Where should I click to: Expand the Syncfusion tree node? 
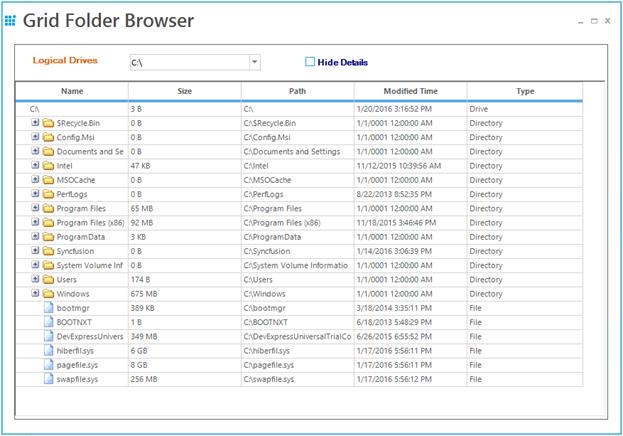[35, 250]
